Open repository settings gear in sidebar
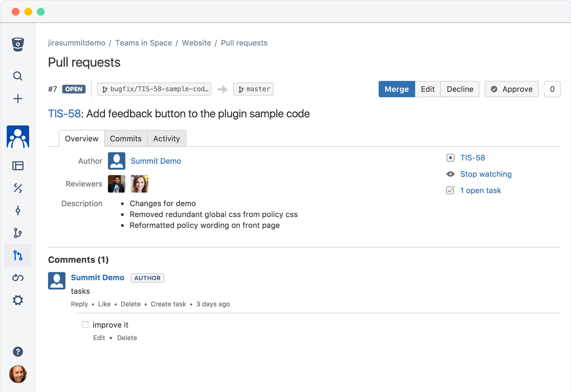 coord(18,300)
